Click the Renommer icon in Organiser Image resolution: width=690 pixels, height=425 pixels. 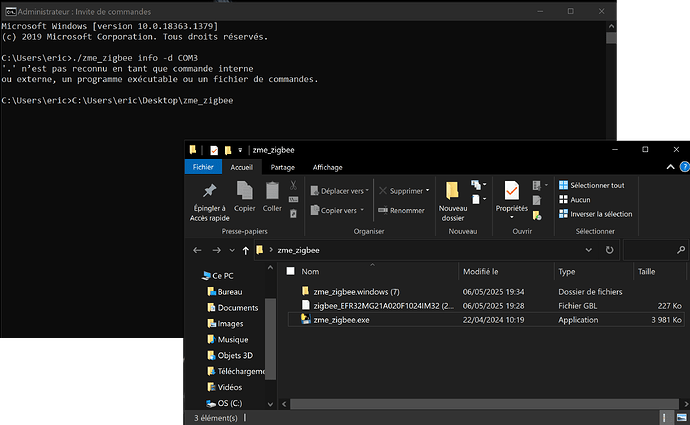coord(383,210)
